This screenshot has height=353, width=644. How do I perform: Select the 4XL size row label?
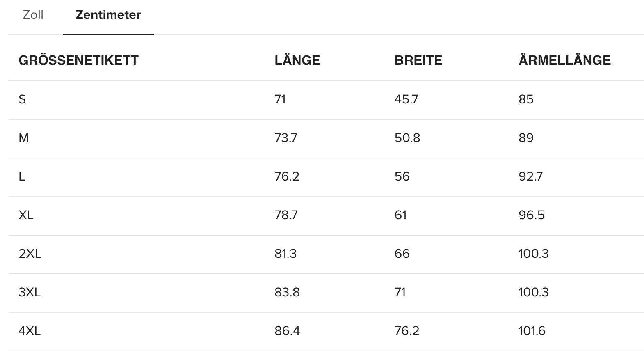click(x=30, y=331)
